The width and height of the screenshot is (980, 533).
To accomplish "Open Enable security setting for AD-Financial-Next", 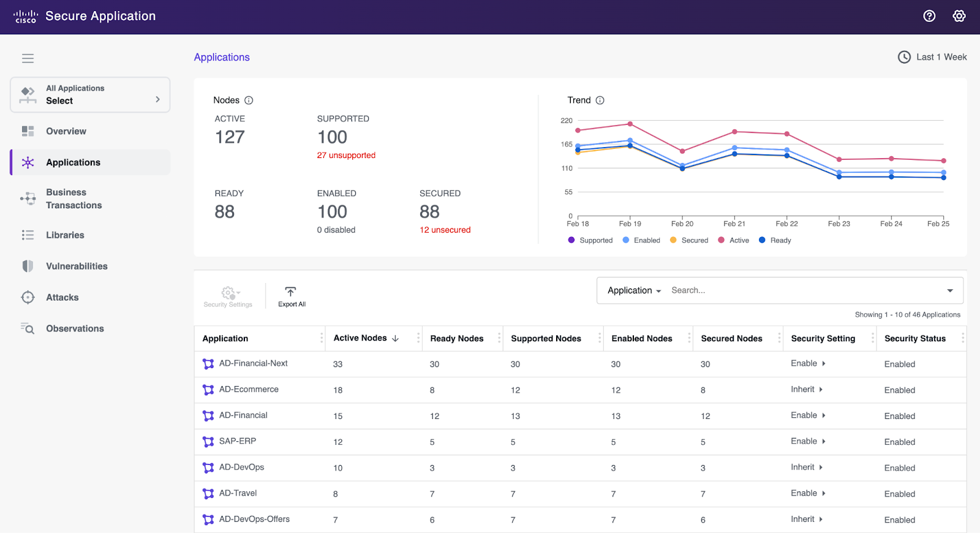I will [x=808, y=363].
